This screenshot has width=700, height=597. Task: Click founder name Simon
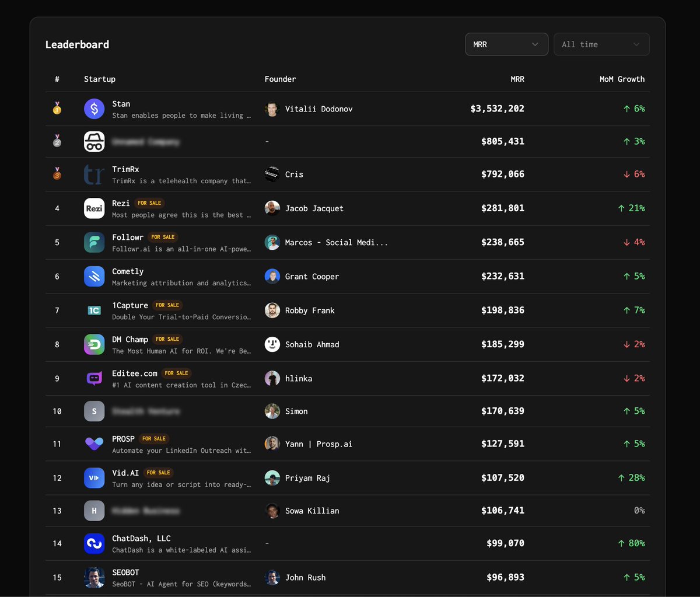pyautogui.click(x=296, y=411)
